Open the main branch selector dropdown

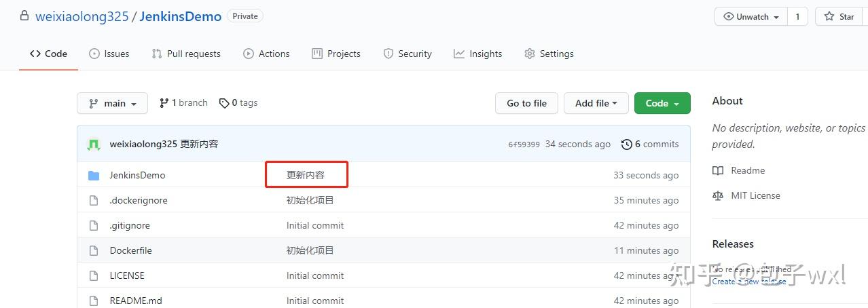point(112,103)
